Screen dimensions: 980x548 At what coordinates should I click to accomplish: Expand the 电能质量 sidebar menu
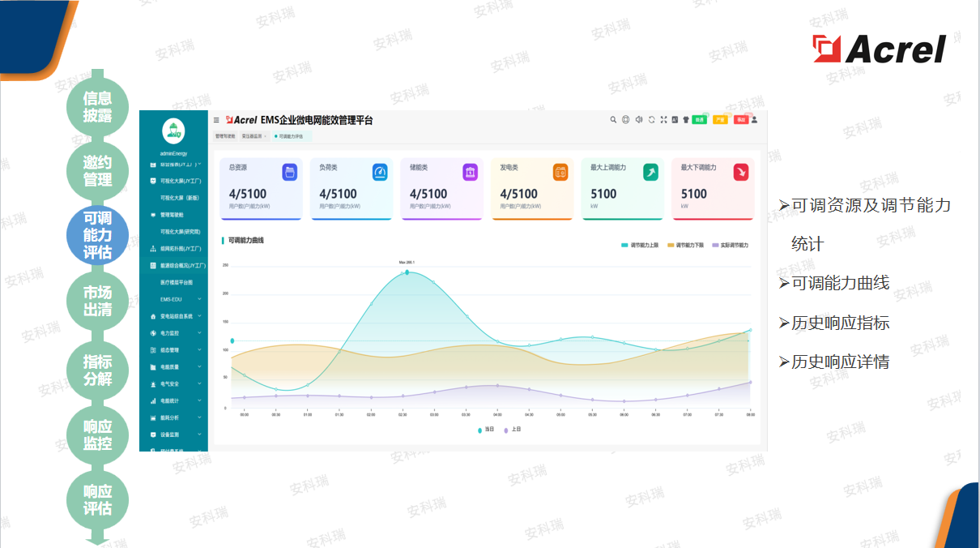(176, 367)
